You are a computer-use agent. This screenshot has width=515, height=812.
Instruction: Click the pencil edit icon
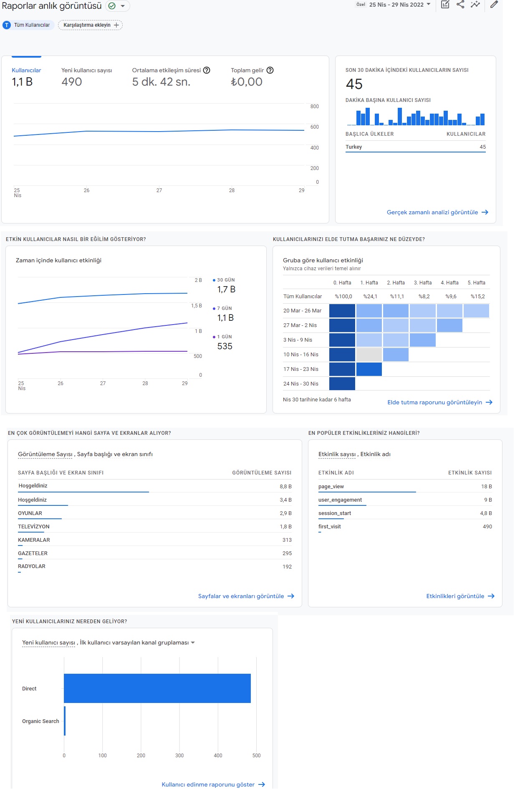point(494,5)
